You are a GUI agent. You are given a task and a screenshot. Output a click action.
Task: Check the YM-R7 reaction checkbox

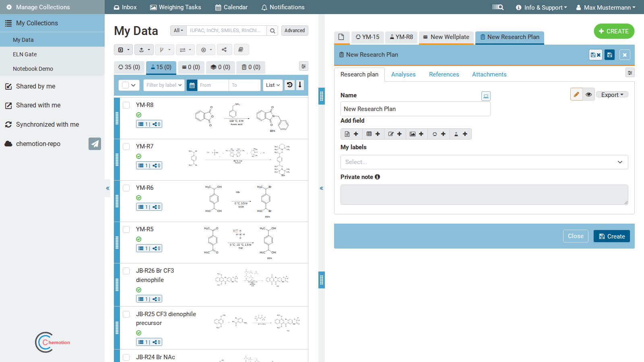126,146
